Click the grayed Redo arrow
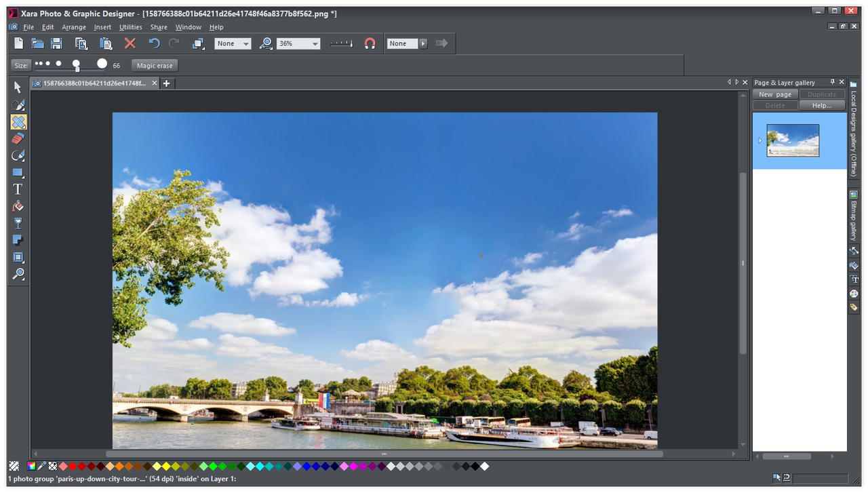Image resolution: width=868 pixels, height=493 pixels. 174,43
